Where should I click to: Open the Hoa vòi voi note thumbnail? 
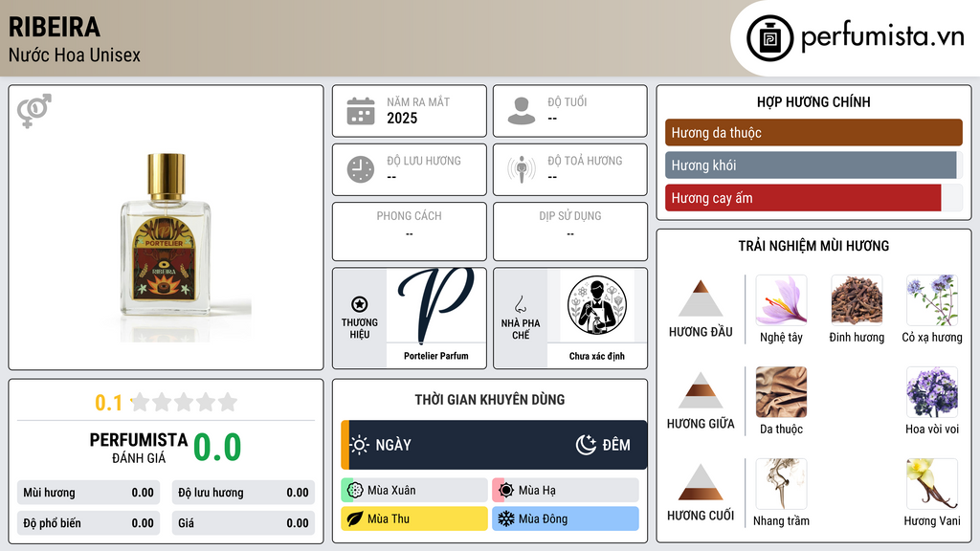tap(932, 392)
